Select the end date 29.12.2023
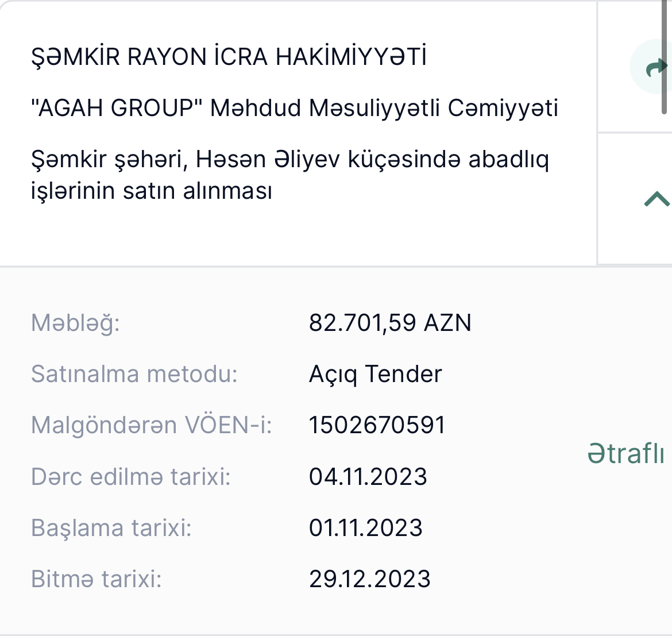 tap(370, 579)
